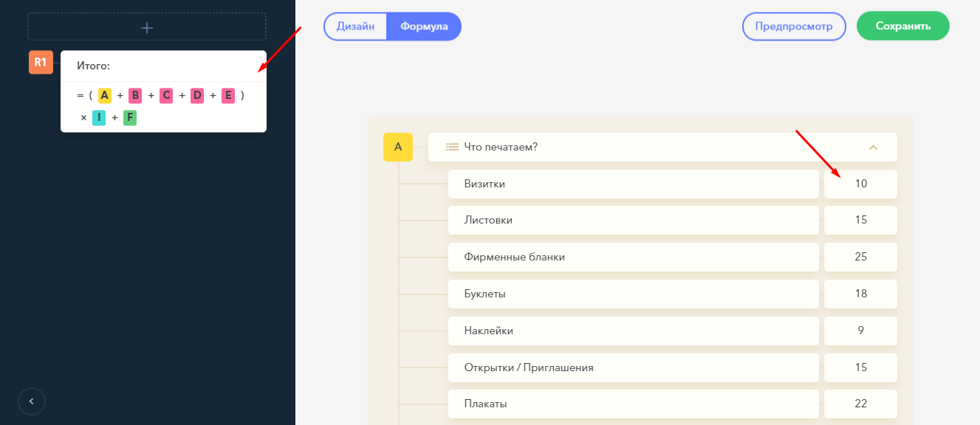Select the Наклейки option
Image resolution: width=980 pixels, height=425 pixels.
point(634,331)
